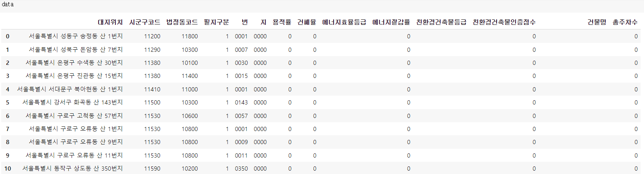Click 법정동코드 value 11800
The width and height of the screenshot is (644, 174).
190,37
